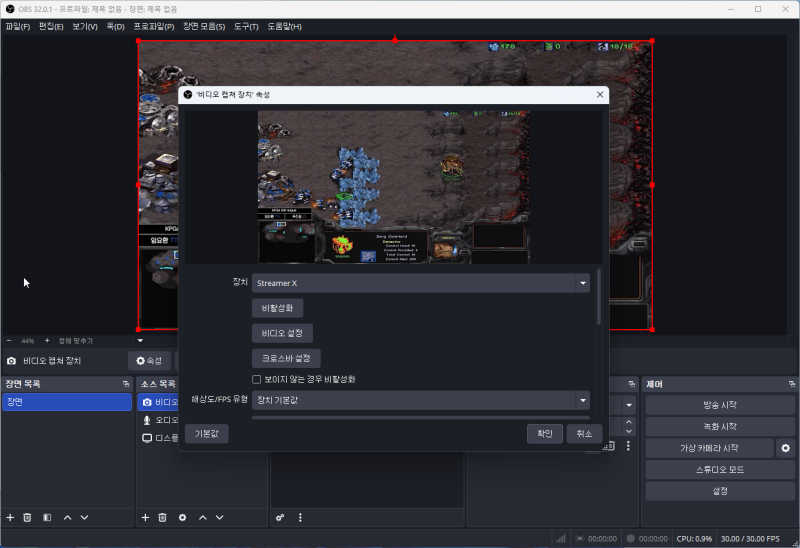Viewport: 800px width, 548px height.
Task: Click the CPU: 0.9% status text
Action: [x=694, y=538]
